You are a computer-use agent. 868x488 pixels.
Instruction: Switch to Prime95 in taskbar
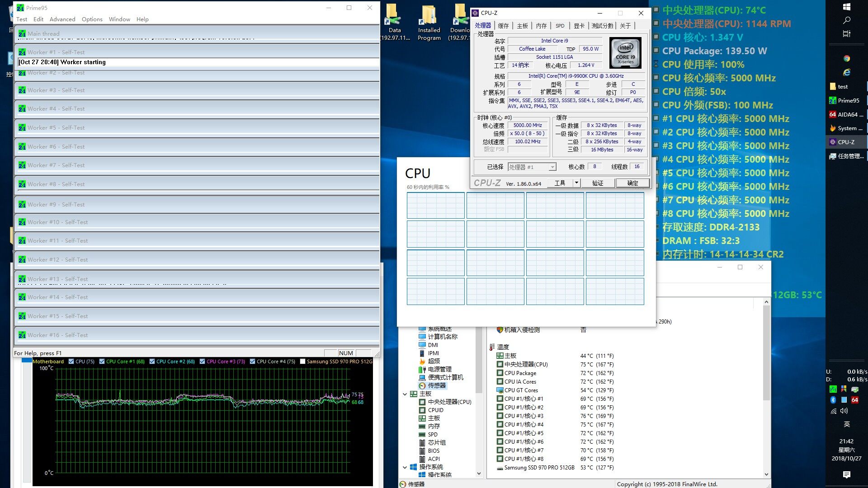[846, 101]
